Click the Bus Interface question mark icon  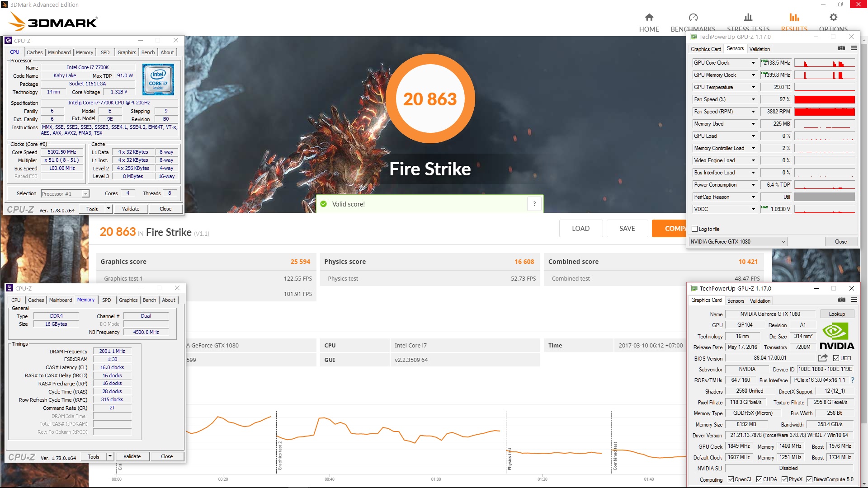coord(853,380)
